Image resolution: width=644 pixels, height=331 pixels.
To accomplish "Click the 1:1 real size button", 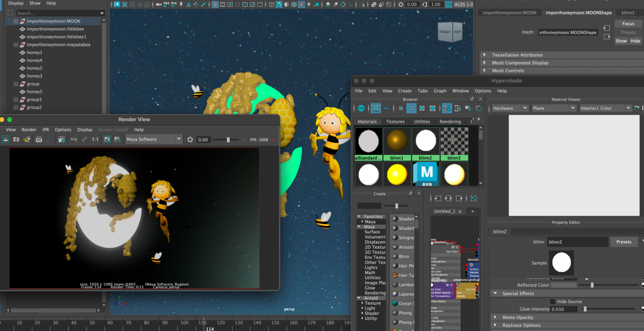I will [x=95, y=139].
